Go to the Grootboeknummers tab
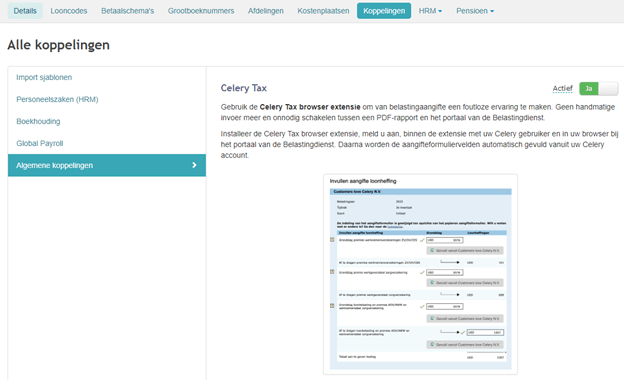Image resolution: width=624 pixels, height=380 pixels. click(x=201, y=11)
